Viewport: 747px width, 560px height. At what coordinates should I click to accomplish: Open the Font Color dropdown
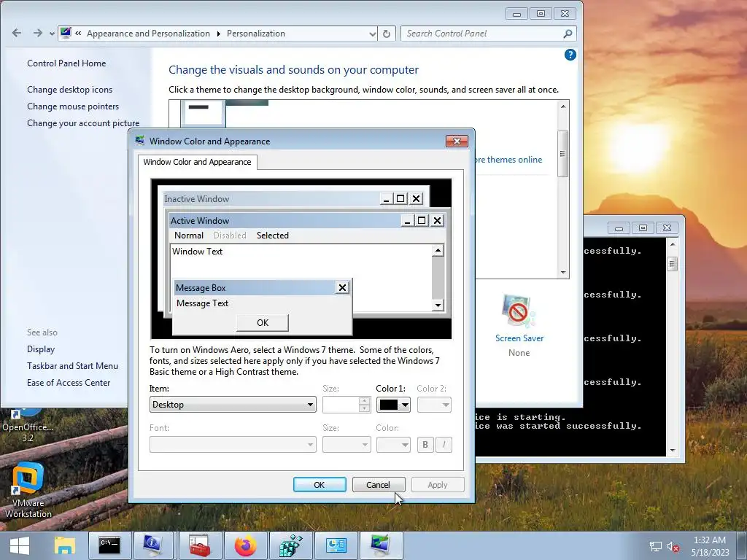[x=393, y=444]
